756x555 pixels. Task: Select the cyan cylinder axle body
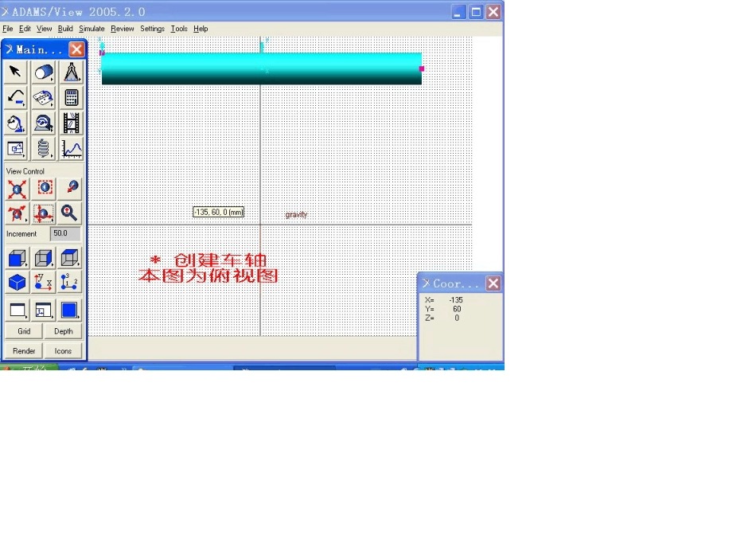tap(261, 69)
